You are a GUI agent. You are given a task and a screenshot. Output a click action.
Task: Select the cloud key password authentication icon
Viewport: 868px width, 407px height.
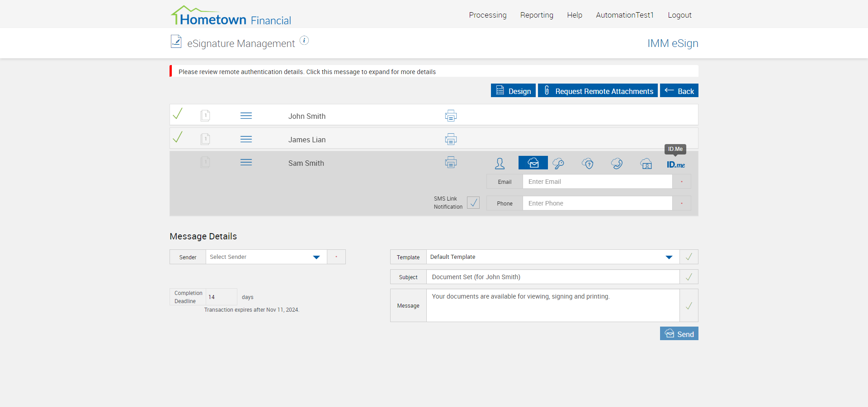[x=558, y=164]
